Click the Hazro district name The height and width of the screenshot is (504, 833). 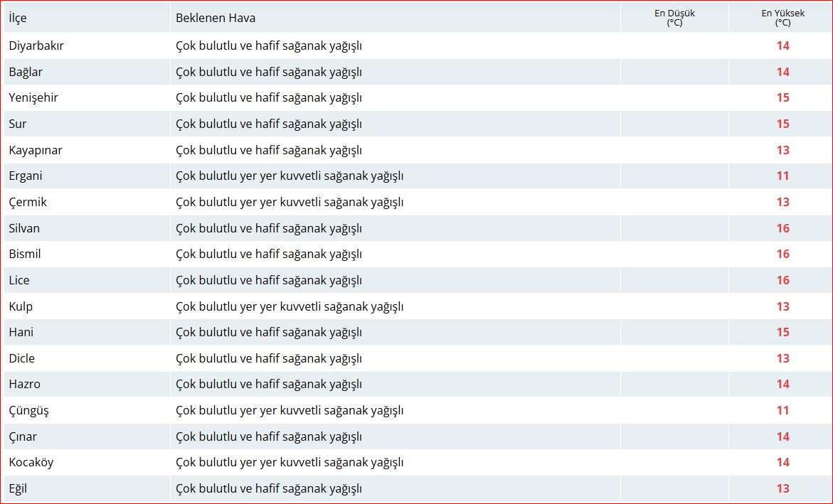click(23, 384)
